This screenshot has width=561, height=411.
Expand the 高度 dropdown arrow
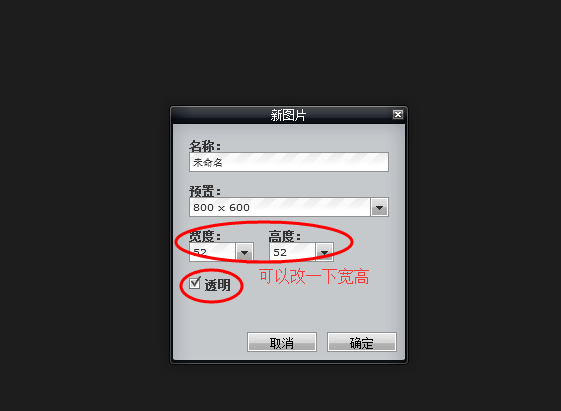pyautogui.click(x=325, y=252)
